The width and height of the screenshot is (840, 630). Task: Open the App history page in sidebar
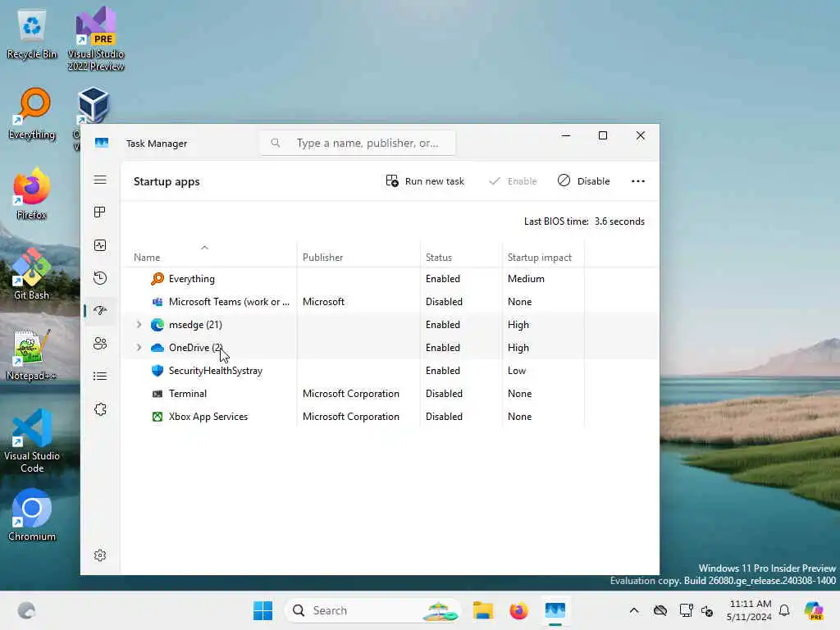click(x=100, y=278)
